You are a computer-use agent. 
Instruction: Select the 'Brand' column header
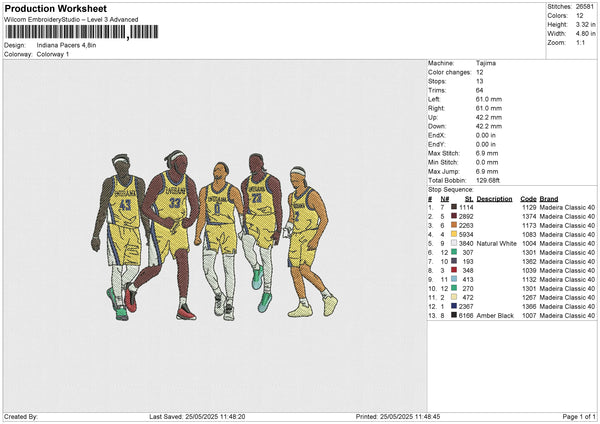pyautogui.click(x=549, y=199)
